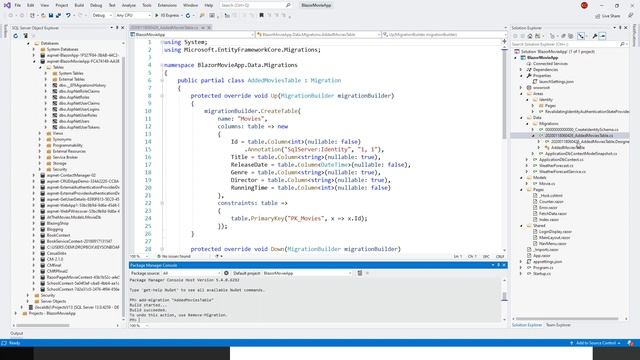Click the Solution Explorer search magnifier icon
This screenshot has height=360, width=640.
pyautogui.click(x=622, y=44)
